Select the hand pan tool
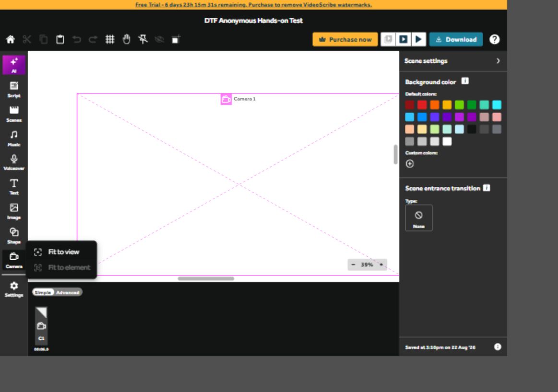 pyautogui.click(x=126, y=39)
